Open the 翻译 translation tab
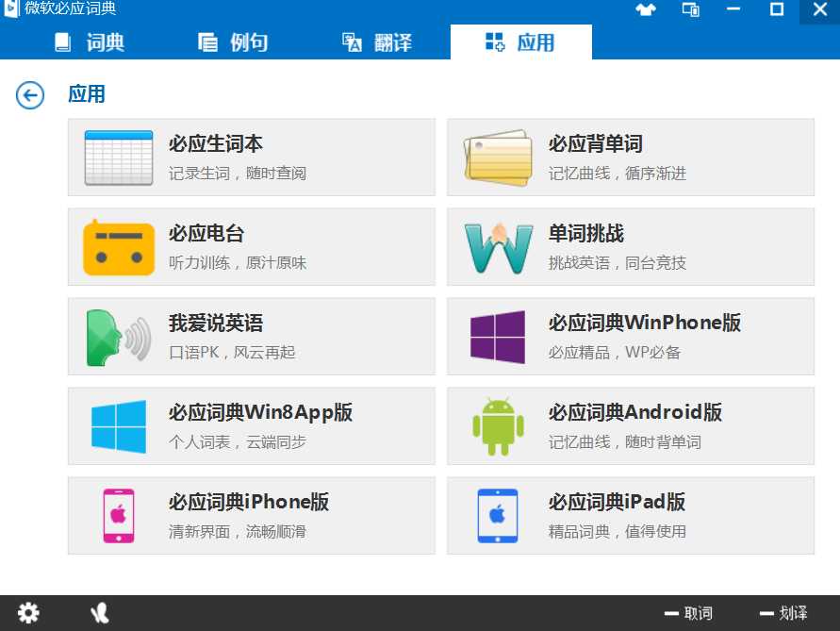 click(x=377, y=42)
